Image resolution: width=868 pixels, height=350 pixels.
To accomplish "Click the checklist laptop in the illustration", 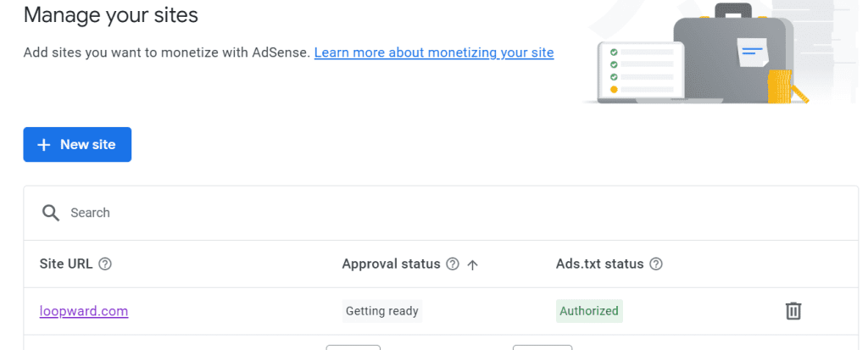I will click(636, 70).
